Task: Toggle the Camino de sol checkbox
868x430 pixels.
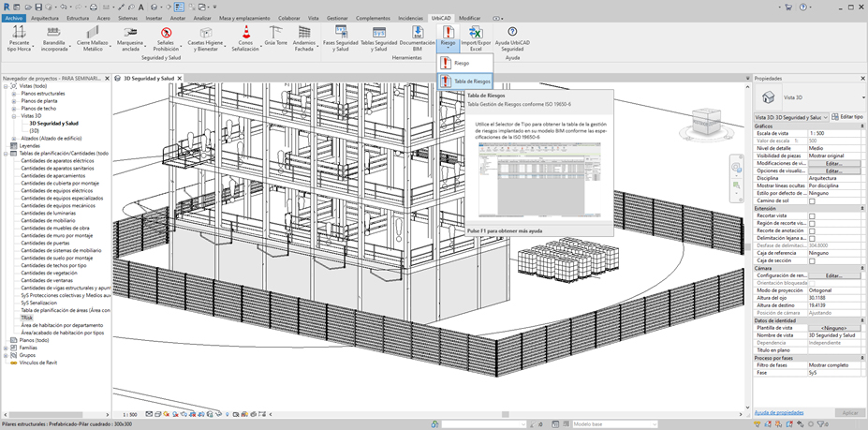Action: pos(812,200)
